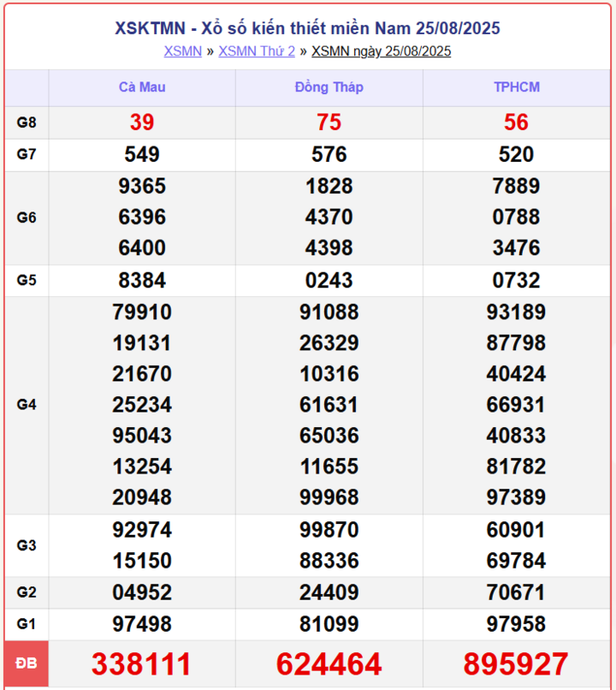The width and height of the screenshot is (616, 690).
Task: Click G4 number 81782
Action: point(516,467)
